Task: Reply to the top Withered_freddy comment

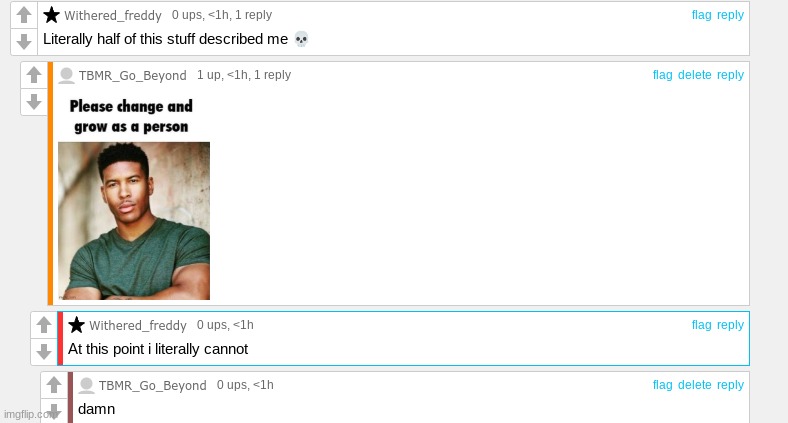Action: pos(730,15)
